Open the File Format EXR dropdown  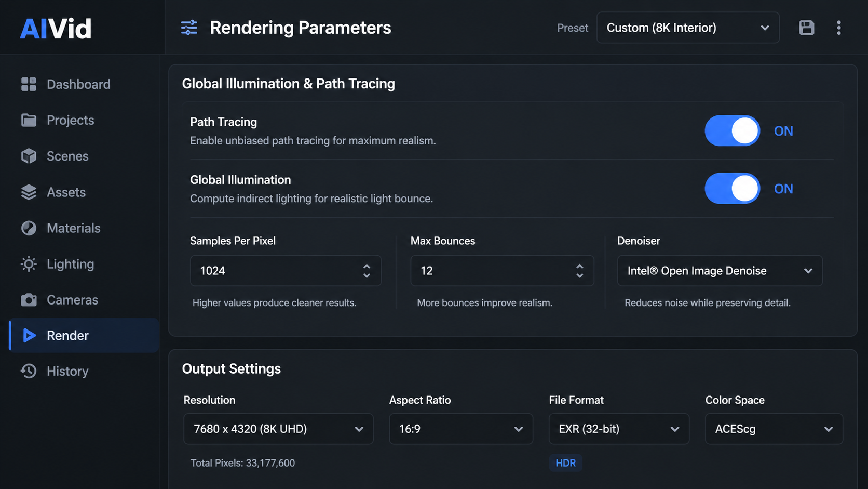[619, 429]
